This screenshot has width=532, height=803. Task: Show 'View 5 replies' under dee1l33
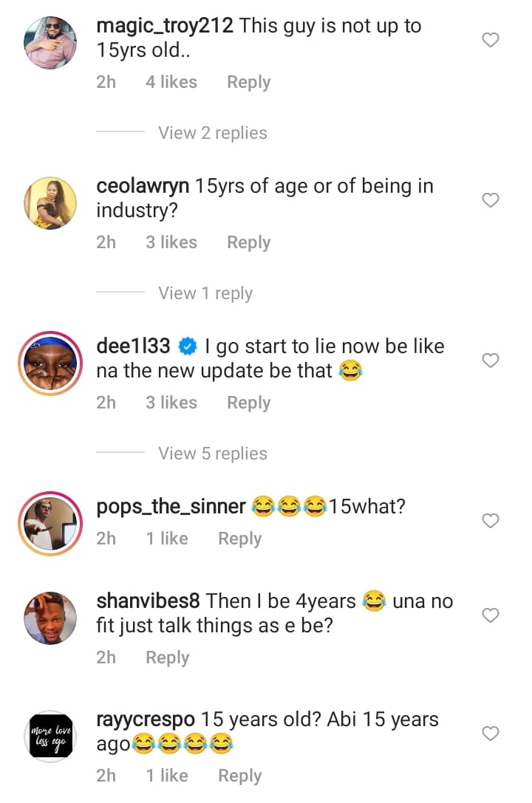[x=212, y=454]
